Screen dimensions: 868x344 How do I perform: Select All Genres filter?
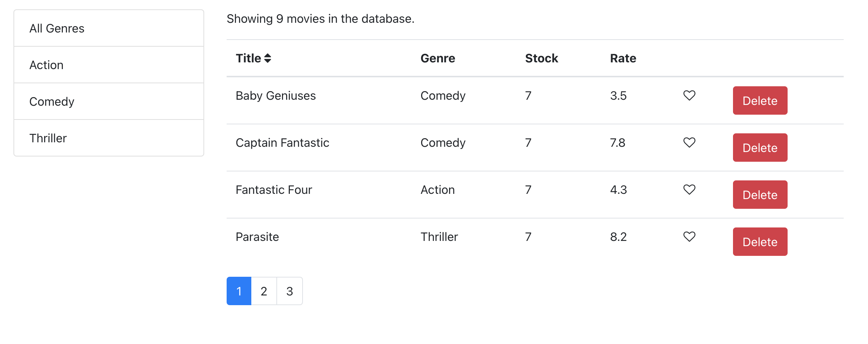click(x=109, y=28)
